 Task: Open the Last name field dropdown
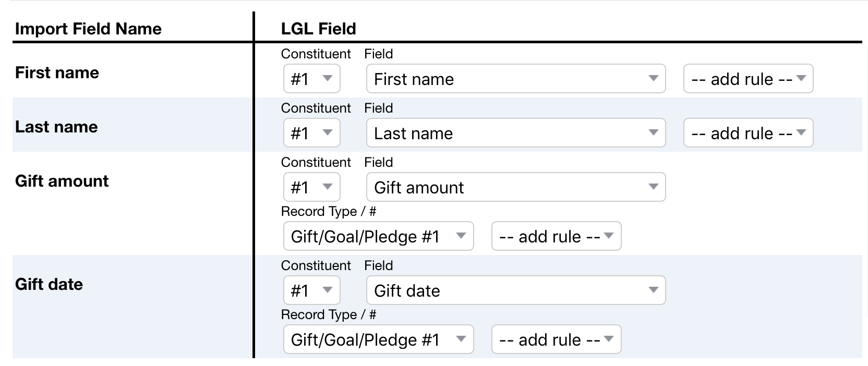(x=516, y=133)
